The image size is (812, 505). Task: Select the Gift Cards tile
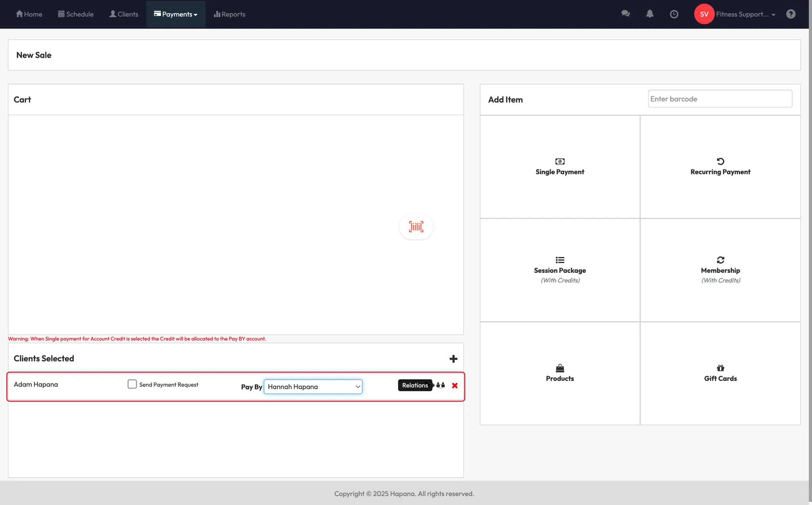tap(720, 373)
